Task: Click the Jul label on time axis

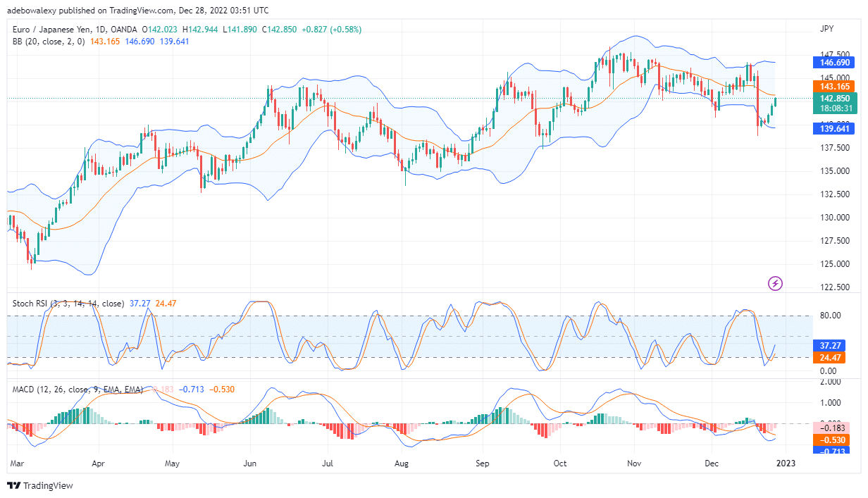Action: coord(326,463)
